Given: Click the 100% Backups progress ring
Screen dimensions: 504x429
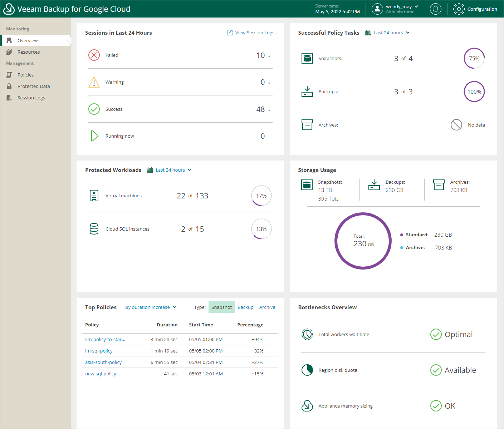Looking at the screenshot, I should coord(474,92).
